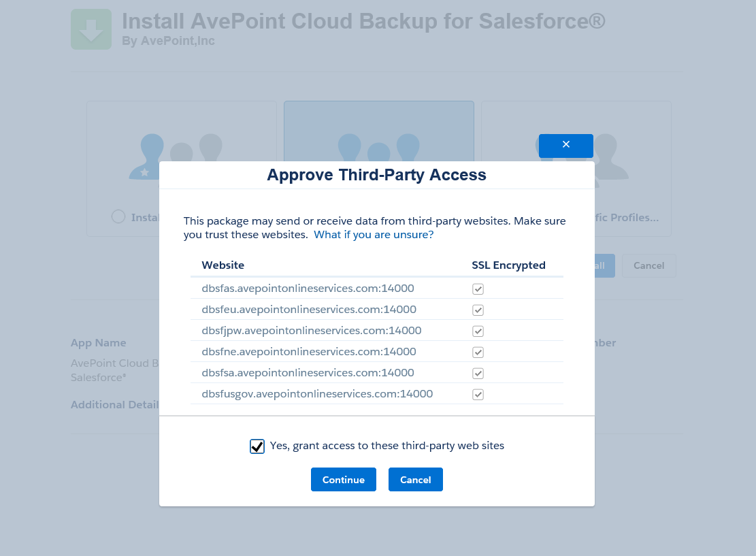
Task: Click Cancel inside the approval dialog
Action: tap(415, 479)
